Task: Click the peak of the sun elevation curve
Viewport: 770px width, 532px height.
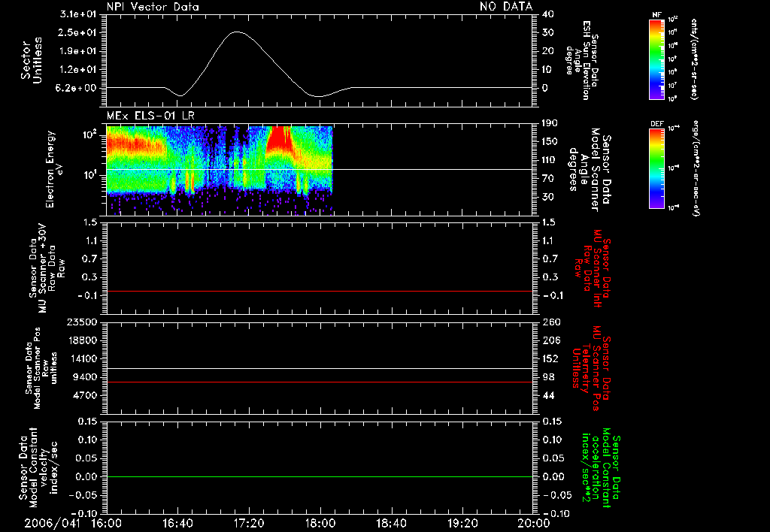Action: click(237, 32)
